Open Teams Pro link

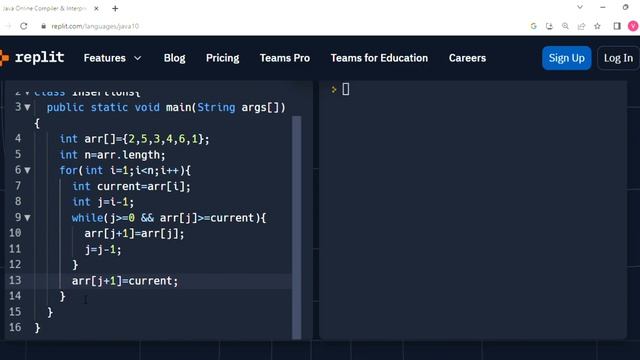(x=285, y=58)
